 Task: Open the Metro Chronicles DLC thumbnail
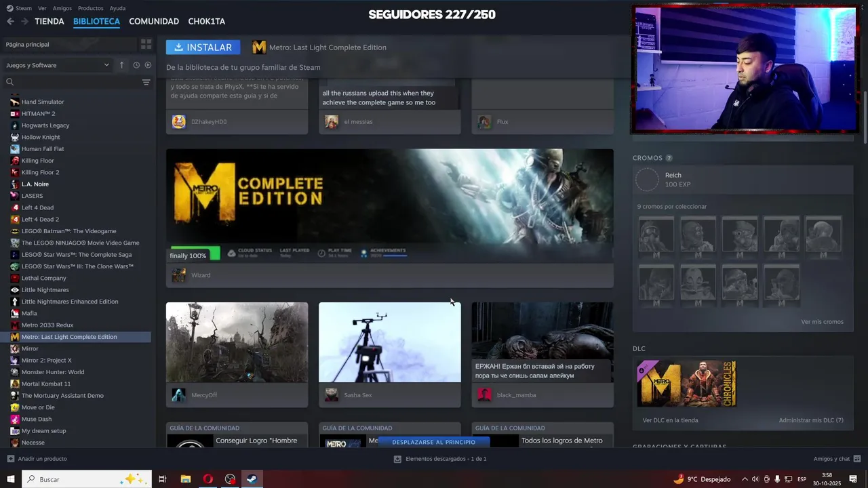pyautogui.click(x=686, y=384)
